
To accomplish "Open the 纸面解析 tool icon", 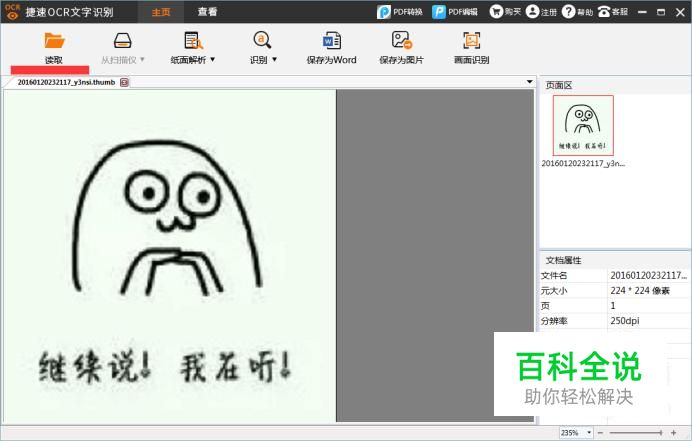I will 193,41.
